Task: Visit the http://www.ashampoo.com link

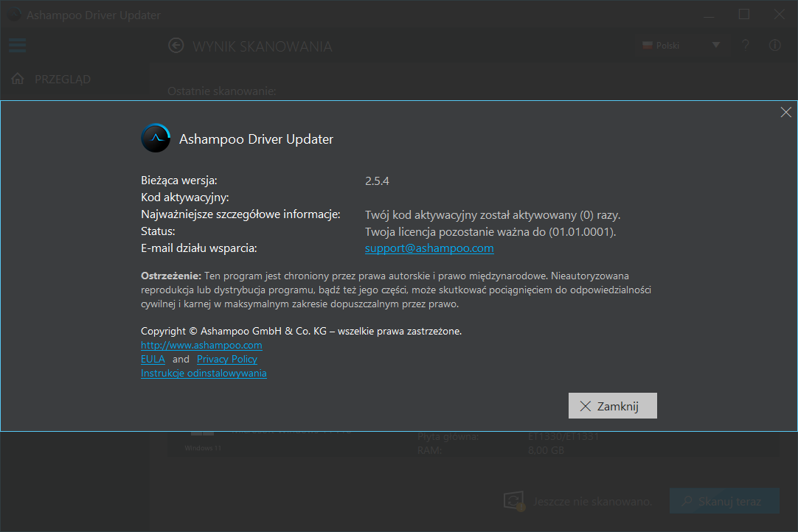Action: pos(201,345)
